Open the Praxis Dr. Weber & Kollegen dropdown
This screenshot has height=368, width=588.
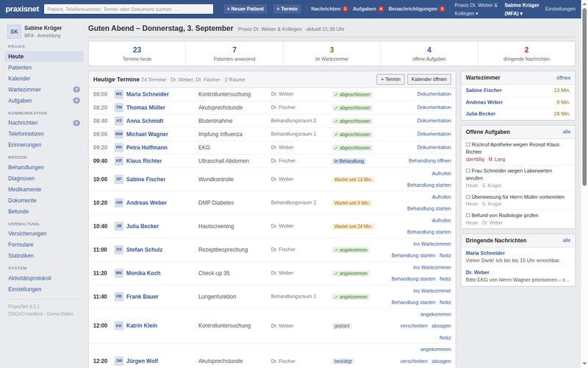pos(476,9)
